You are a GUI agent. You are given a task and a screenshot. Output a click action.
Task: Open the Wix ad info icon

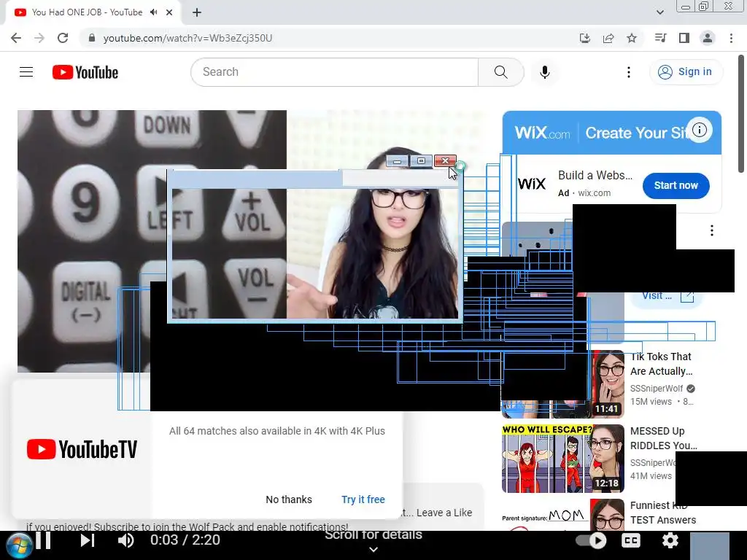pyautogui.click(x=700, y=130)
